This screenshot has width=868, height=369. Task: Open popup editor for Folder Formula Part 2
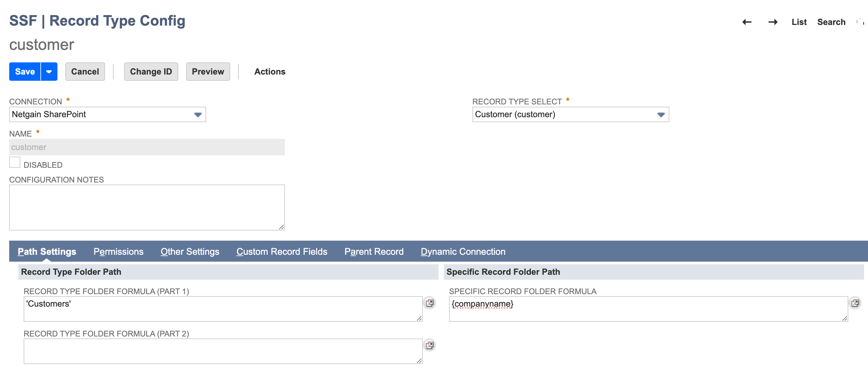[x=429, y=345]
